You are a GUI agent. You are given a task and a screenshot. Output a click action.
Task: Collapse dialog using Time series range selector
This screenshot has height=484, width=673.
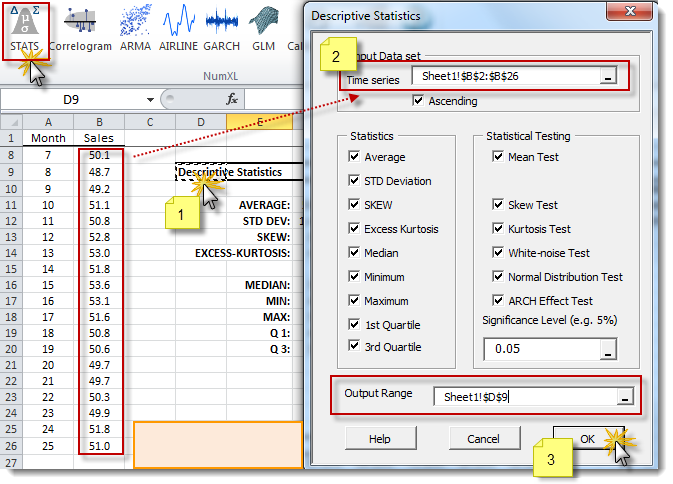(x=608, y=77)
